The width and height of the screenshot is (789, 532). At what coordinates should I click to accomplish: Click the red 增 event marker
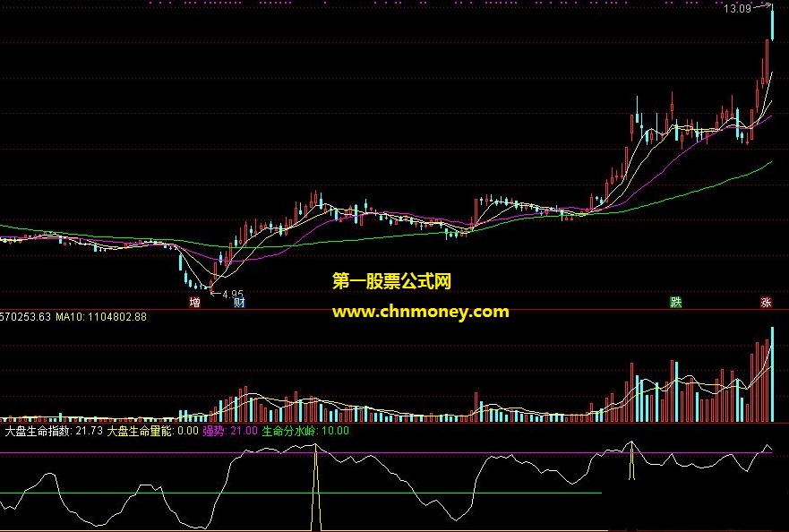click(194, 303)
